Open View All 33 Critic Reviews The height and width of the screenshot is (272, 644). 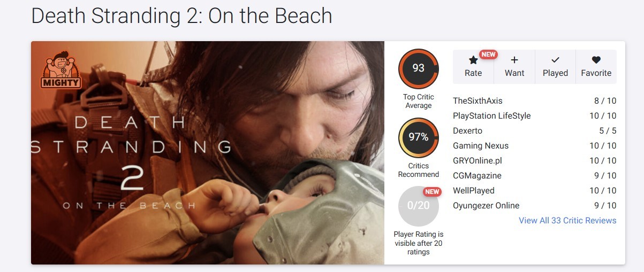567,220
